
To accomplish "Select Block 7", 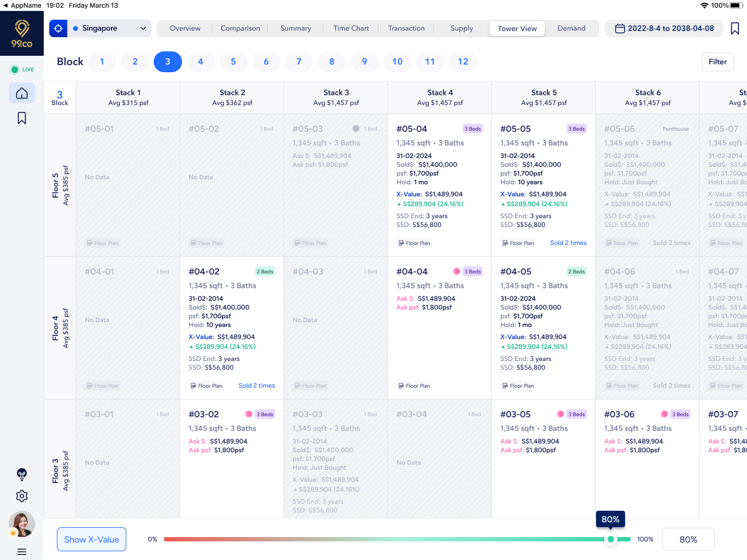I will pyautogui.click(x=299, y=62).
